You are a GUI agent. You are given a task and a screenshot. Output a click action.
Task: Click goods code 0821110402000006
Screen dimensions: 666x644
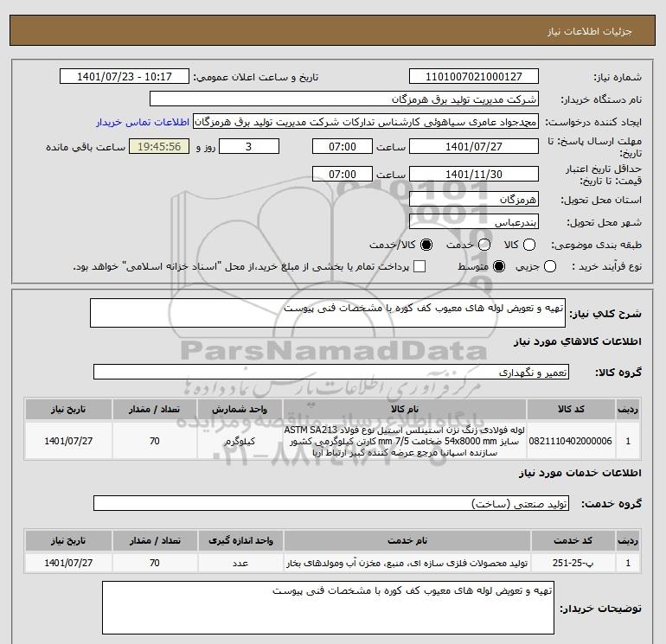point(571,441)
